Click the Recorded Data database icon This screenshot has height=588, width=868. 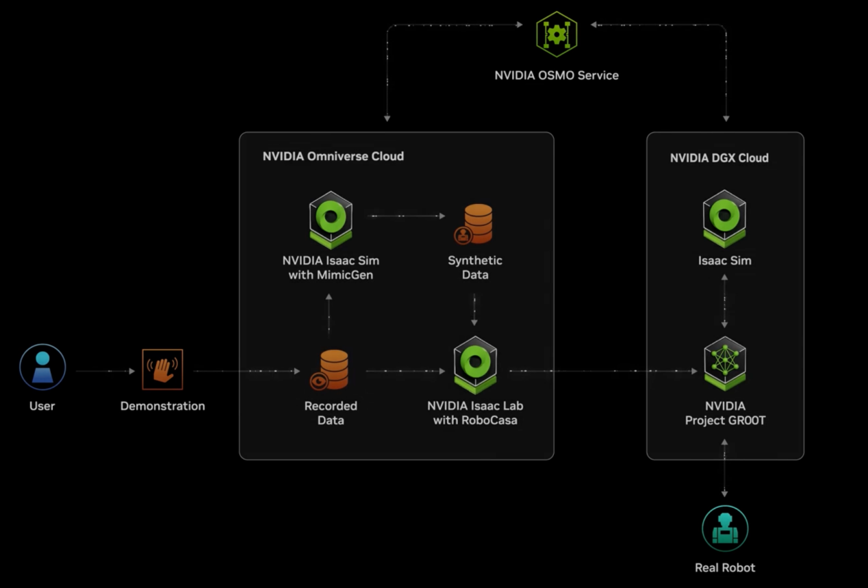tap(331, 370)
